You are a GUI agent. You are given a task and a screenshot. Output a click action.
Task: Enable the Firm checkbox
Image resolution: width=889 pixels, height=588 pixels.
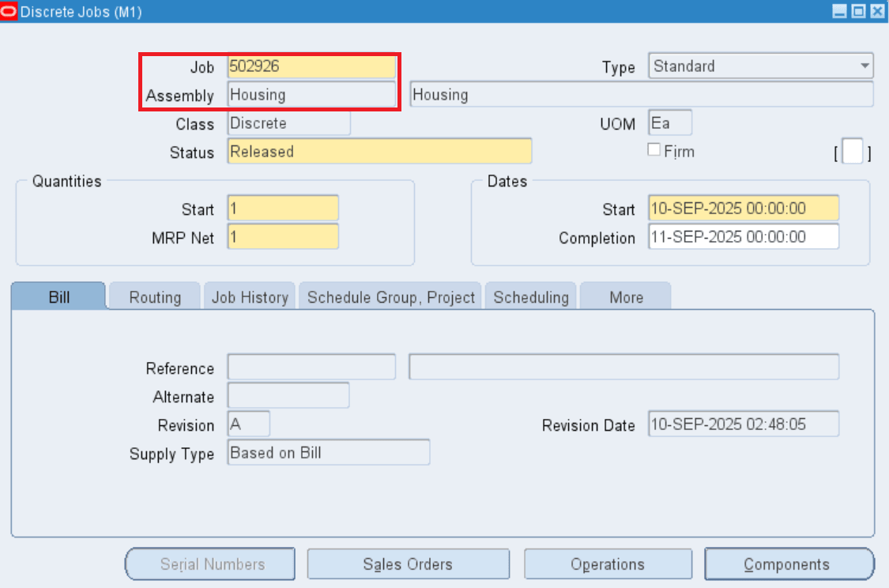[x=654, y=150]
